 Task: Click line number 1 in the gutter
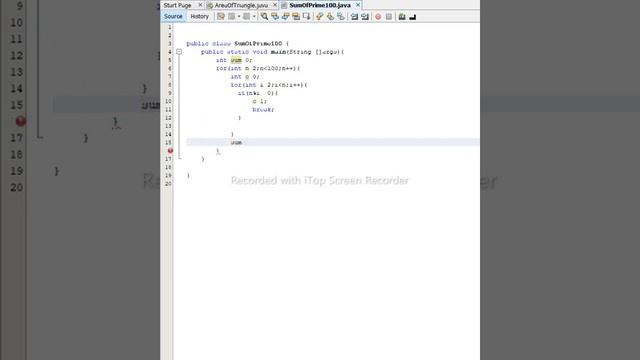(170, 27)
